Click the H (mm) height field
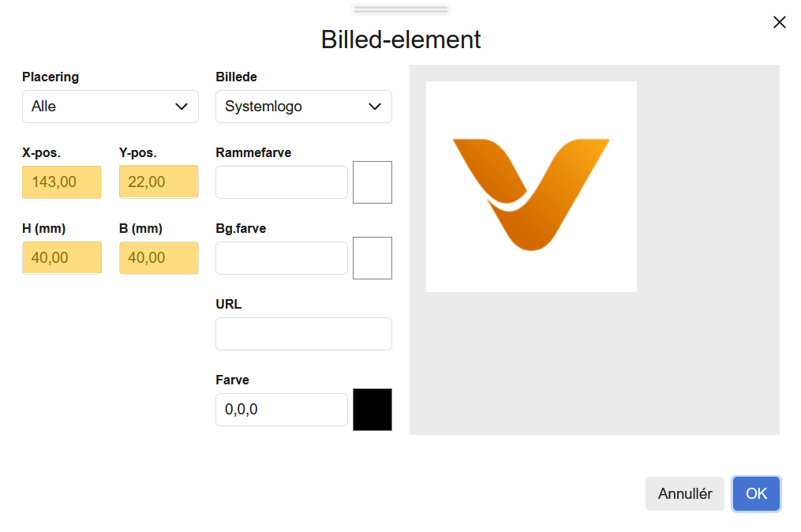 (x=62, y=257)
